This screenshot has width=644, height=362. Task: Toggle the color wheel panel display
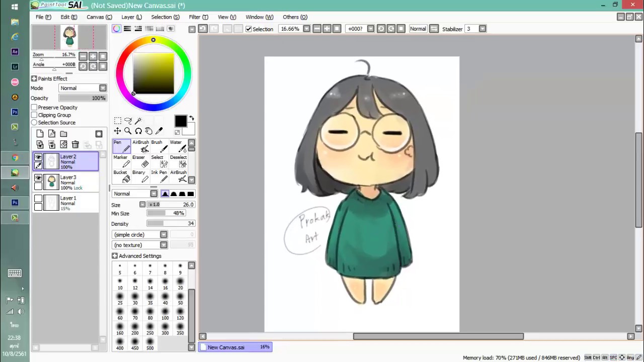pos(117,29)
